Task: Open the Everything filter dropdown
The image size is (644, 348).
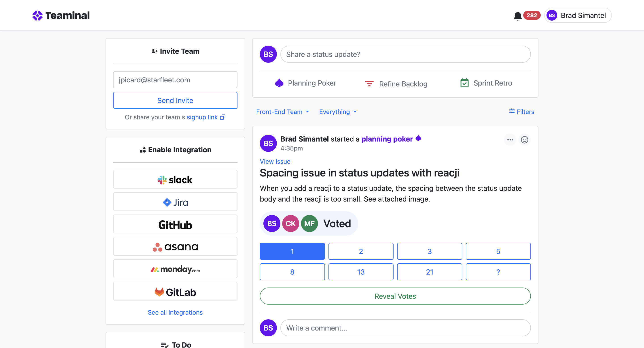Action: [x=338, y=112]
